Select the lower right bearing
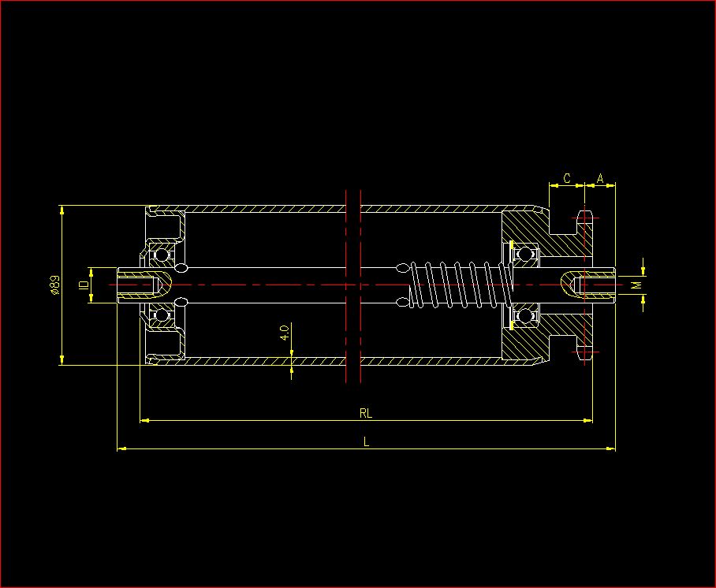The height and width of the screenshot is (588, 716). (522, 316)
